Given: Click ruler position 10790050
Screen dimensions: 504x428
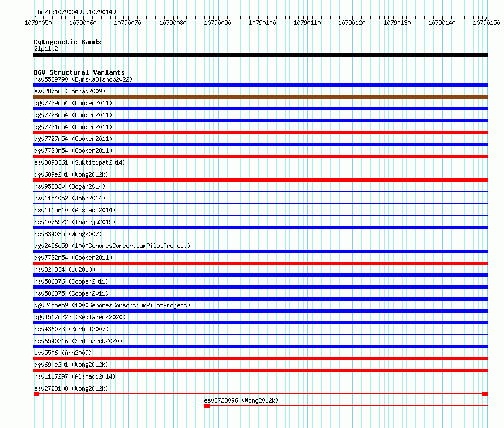Looking at the screenshot, I should [x=38, y=23].
